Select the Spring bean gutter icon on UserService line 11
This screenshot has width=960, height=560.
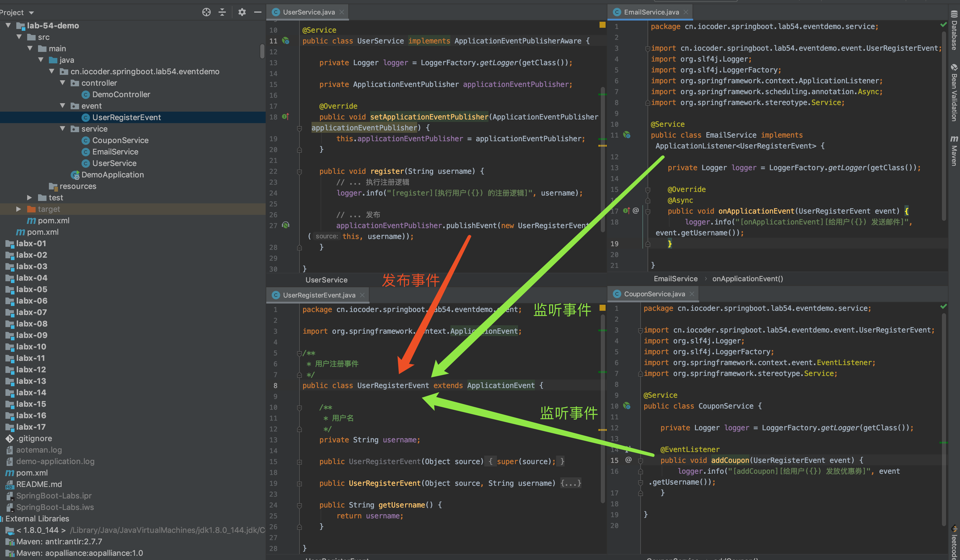pos(286,41)
